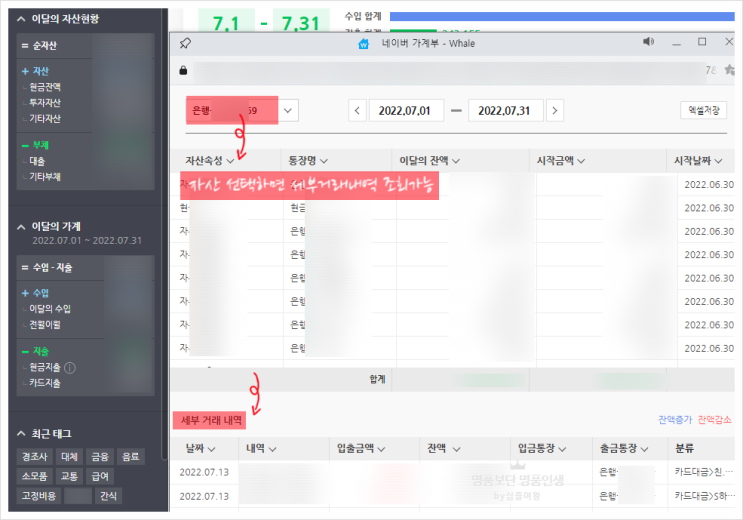
Task: Click the 수입 - 지출 row
Action: click(85, 268)
